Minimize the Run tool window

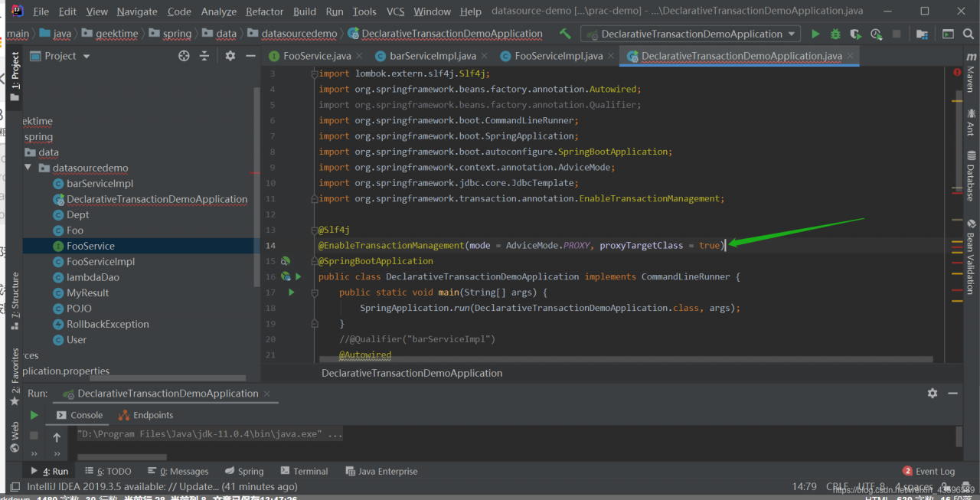[953, 393]
